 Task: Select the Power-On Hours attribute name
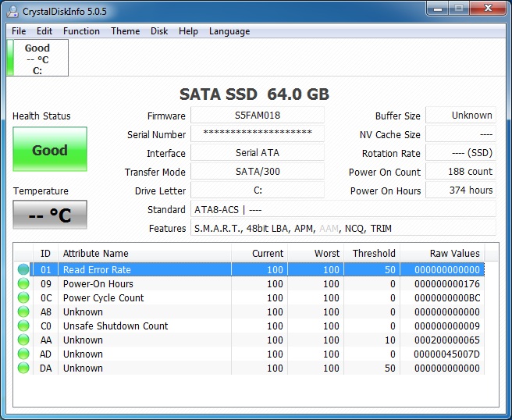[x=98, y=284]
